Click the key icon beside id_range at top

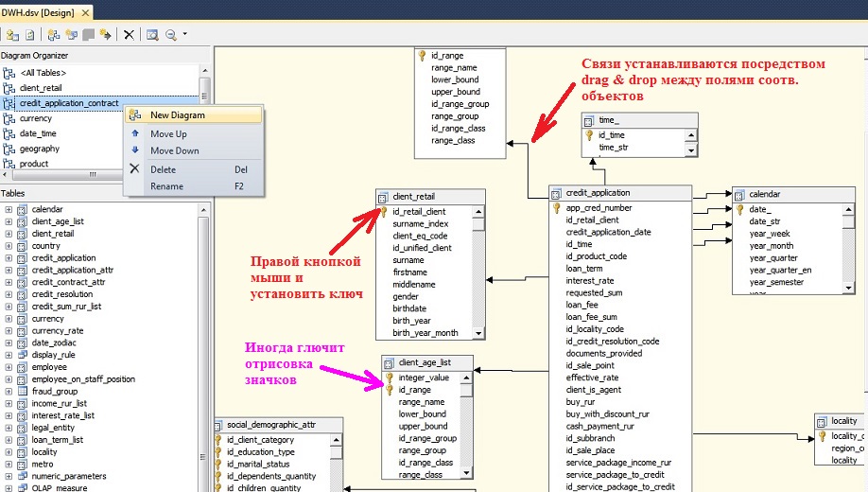pos(422,56)
